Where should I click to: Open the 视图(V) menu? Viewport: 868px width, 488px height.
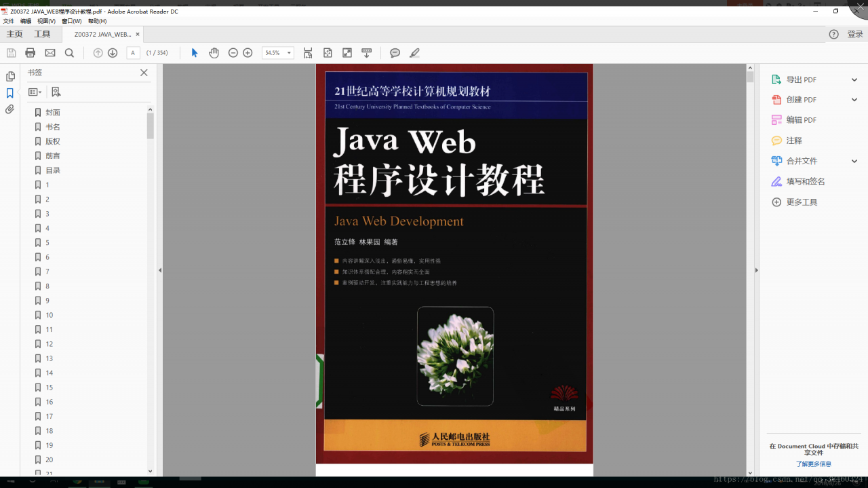[x=46, y=21]
